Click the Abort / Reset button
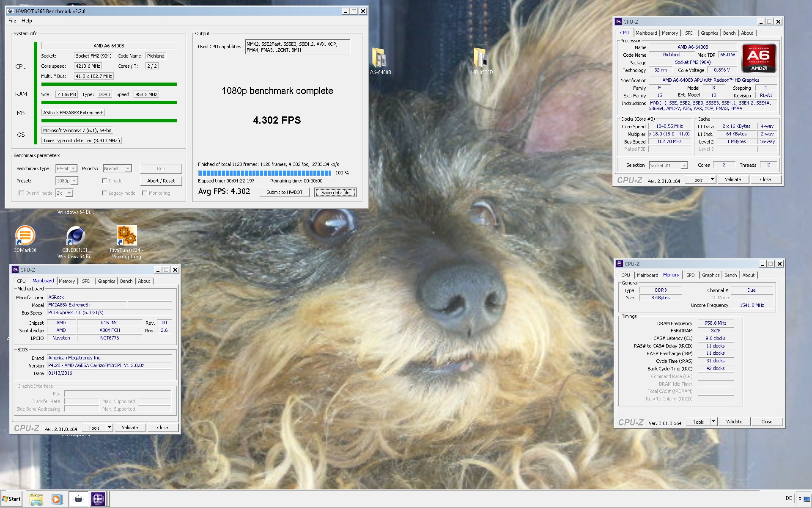The image size is (812, 508). (x=161, y=181)
